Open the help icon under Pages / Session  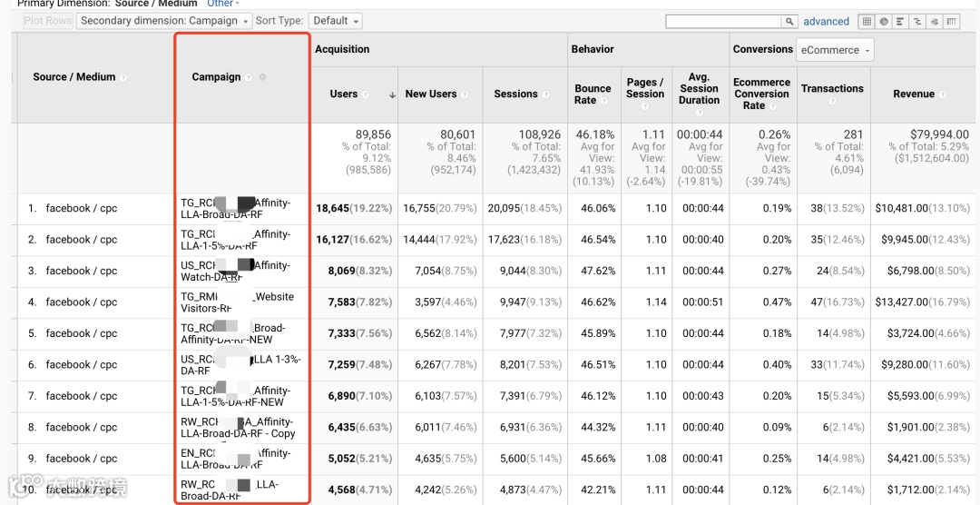point(646,107)
